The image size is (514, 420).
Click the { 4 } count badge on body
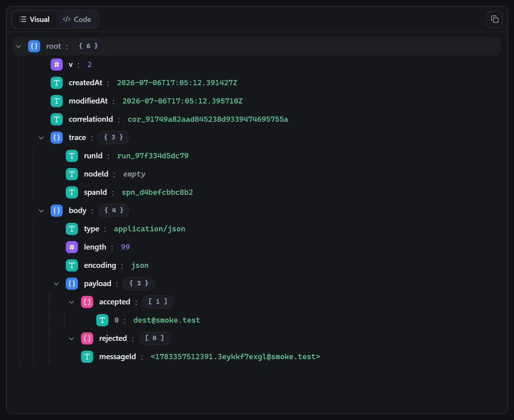pos(114,211)
